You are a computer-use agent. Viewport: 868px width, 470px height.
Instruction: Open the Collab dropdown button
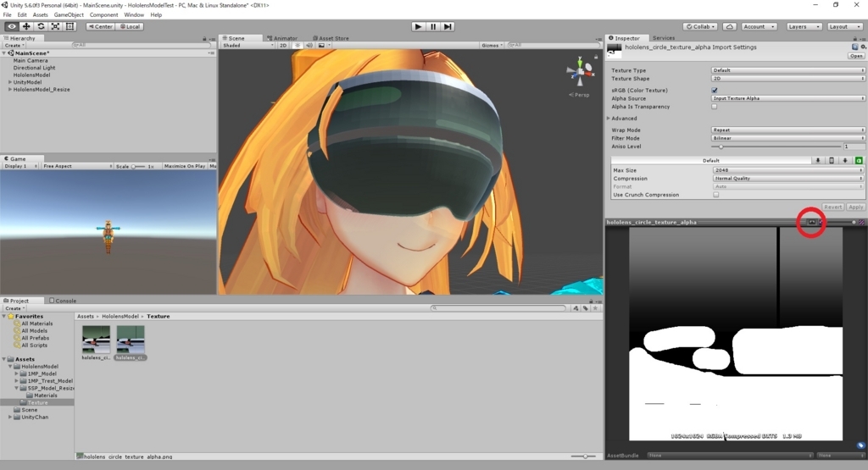[x=700, y=26]
